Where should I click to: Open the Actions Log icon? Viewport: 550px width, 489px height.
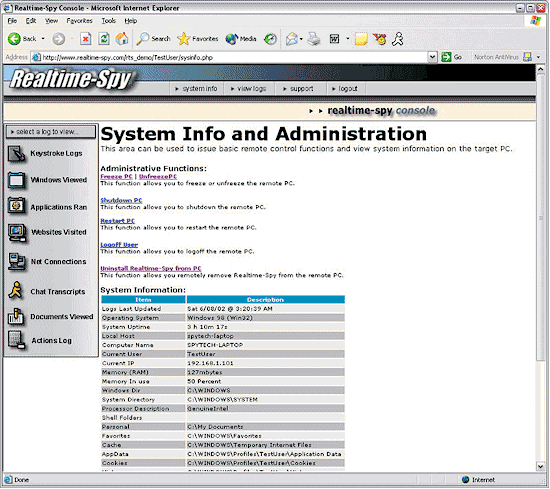coord(16,340)
